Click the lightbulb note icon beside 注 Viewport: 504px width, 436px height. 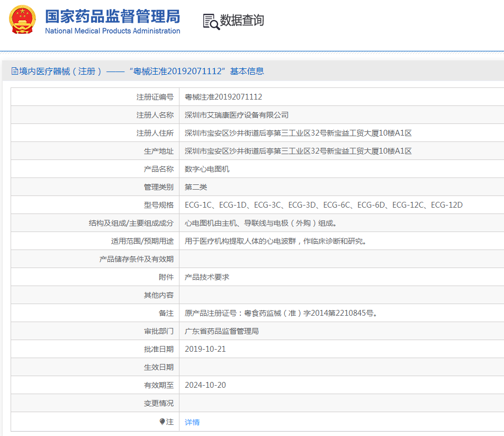tap(163, 422)
